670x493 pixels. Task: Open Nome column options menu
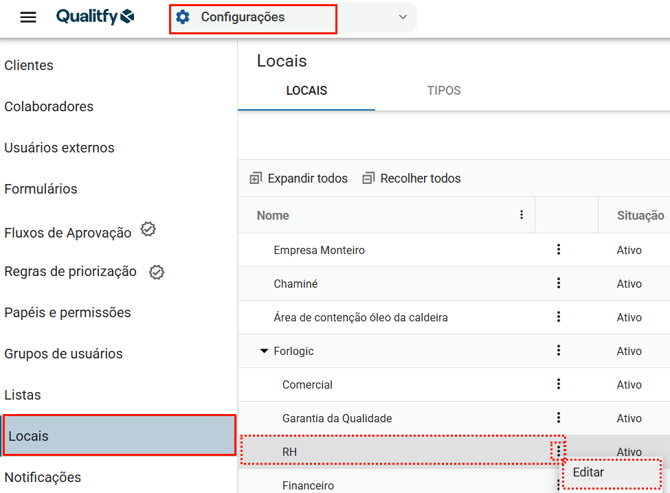click(521, 215)
